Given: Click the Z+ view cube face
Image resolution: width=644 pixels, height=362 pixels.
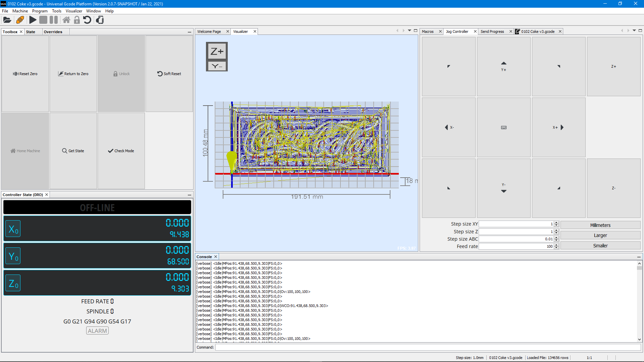Looking at the screenshot, I should (217, 52).
